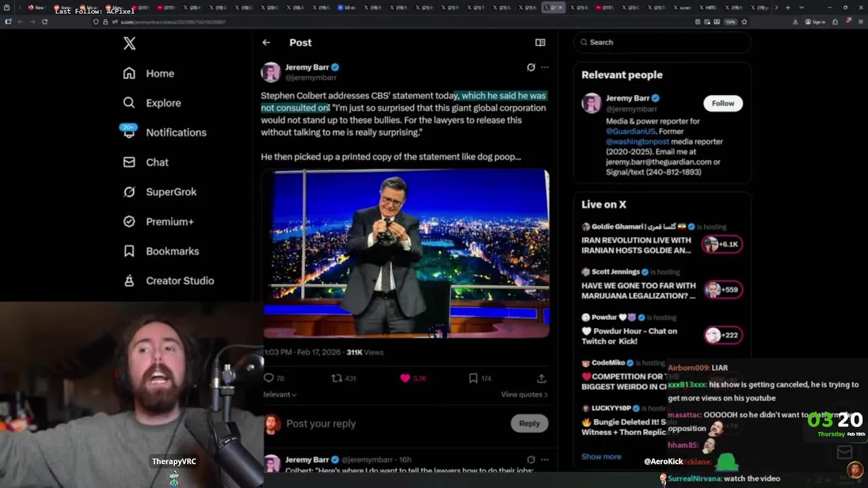The height and width of the screenshot is (488, 868).
Task: Click @jeremymbarr handle under post author
Action: 311,77
